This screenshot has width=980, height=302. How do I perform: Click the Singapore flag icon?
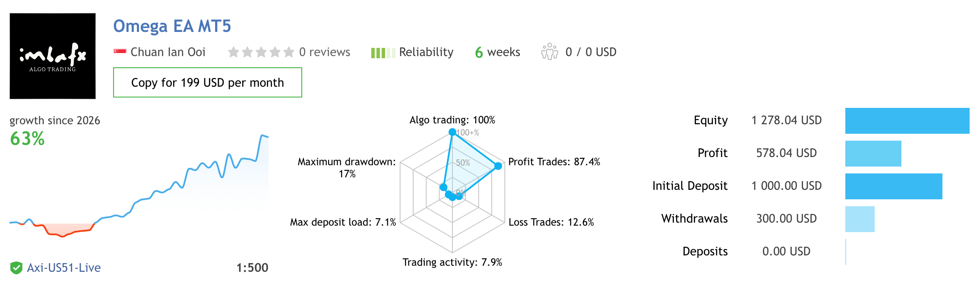tap(120, 51)
